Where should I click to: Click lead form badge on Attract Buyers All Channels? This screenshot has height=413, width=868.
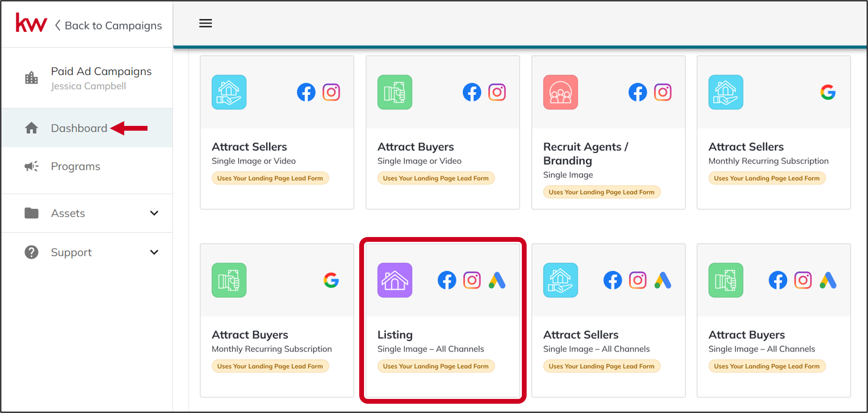pos(767,366)
